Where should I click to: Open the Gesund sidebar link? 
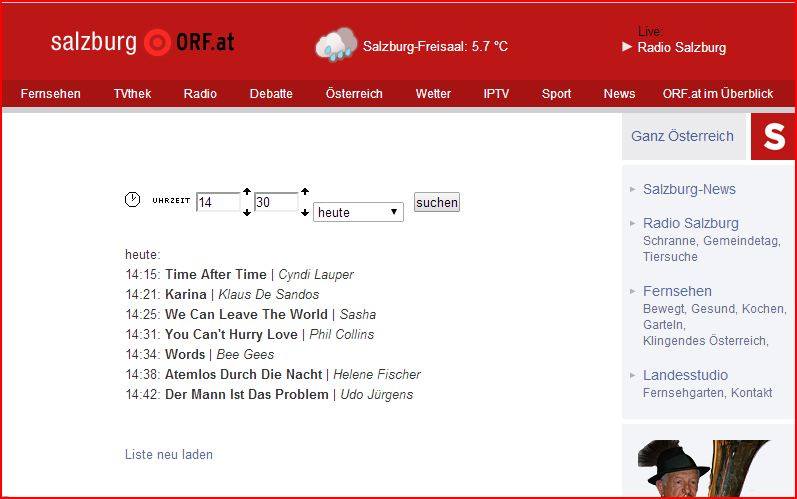coord(714,309)
